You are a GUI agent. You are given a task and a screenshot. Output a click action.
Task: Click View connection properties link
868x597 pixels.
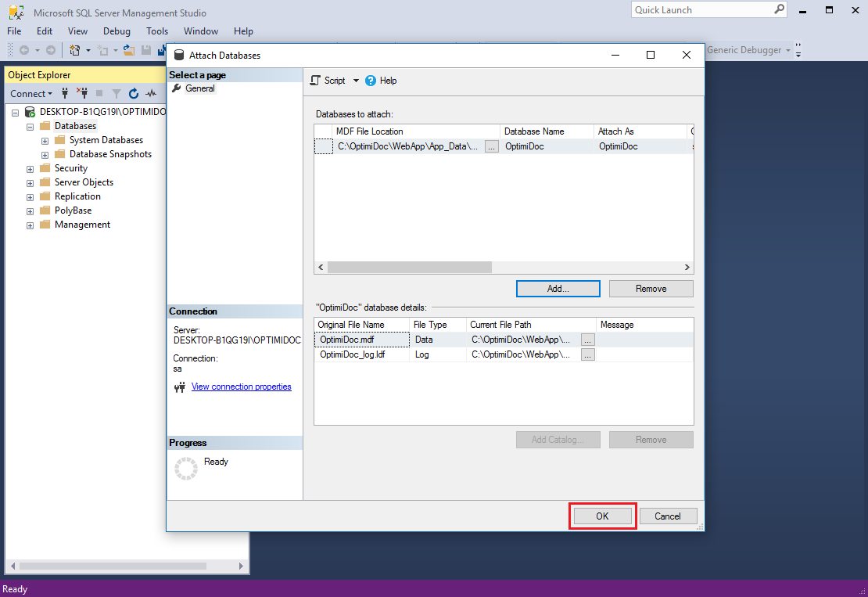click(241, 387)
